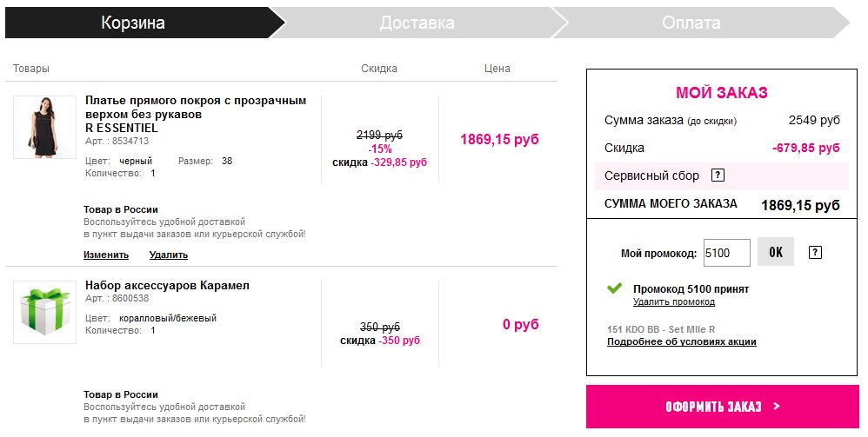The height and width of the screenshot is (437, 868).
Task: Click Удалить to remove the dress
Action: pos(168,255)
